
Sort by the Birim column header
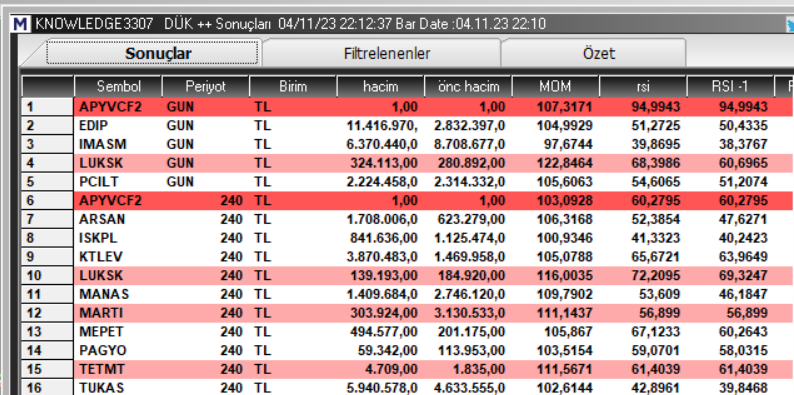point(293,87)
